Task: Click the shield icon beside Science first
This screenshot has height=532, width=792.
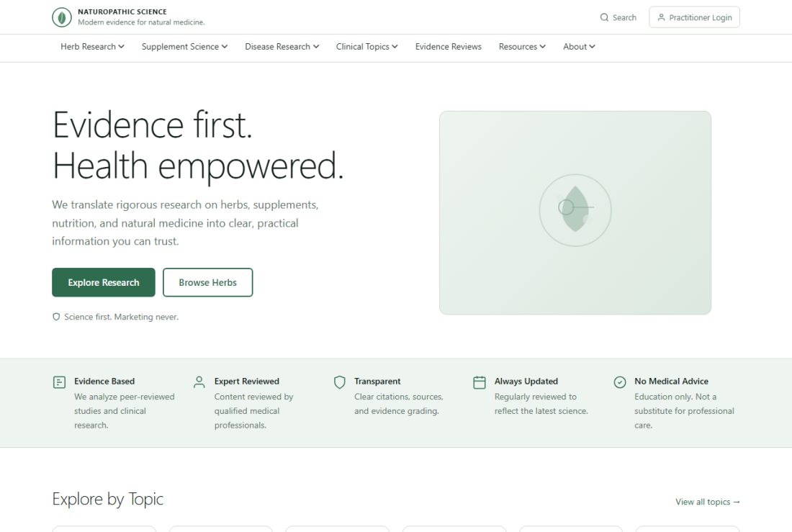Action: [x=56, y=317]
